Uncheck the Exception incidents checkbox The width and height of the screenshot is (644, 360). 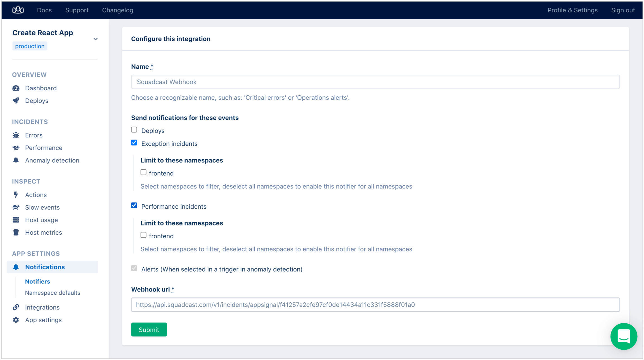coord(134,143)
